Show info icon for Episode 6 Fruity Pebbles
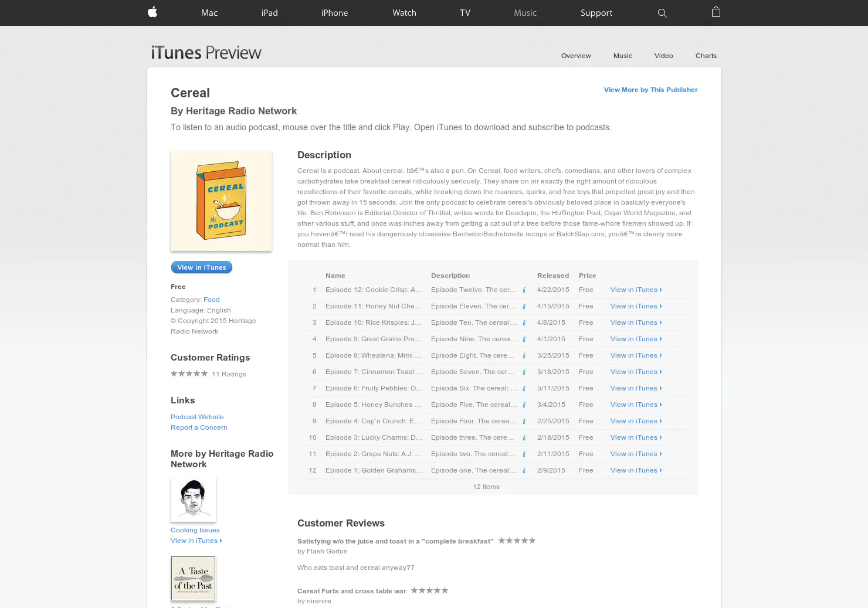Screen dimensions: 868x608 [524, 389]
